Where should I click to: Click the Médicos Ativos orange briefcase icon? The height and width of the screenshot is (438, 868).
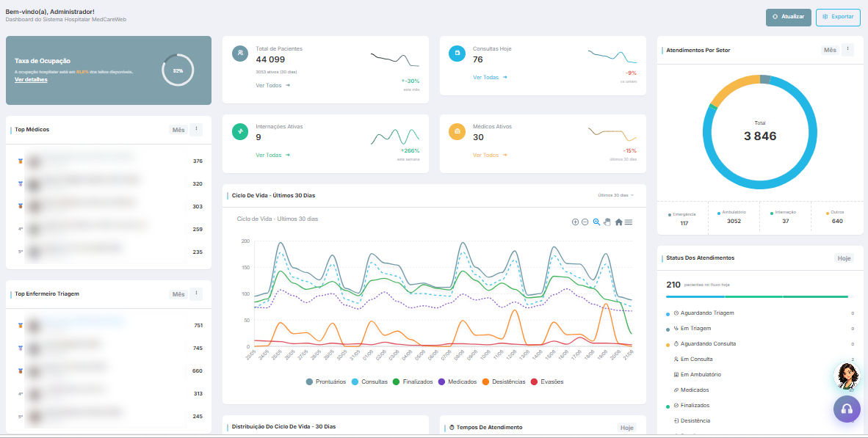457,131
